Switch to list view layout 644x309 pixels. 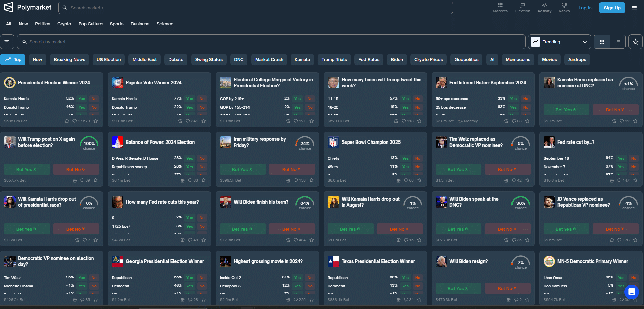pos(618,42)
